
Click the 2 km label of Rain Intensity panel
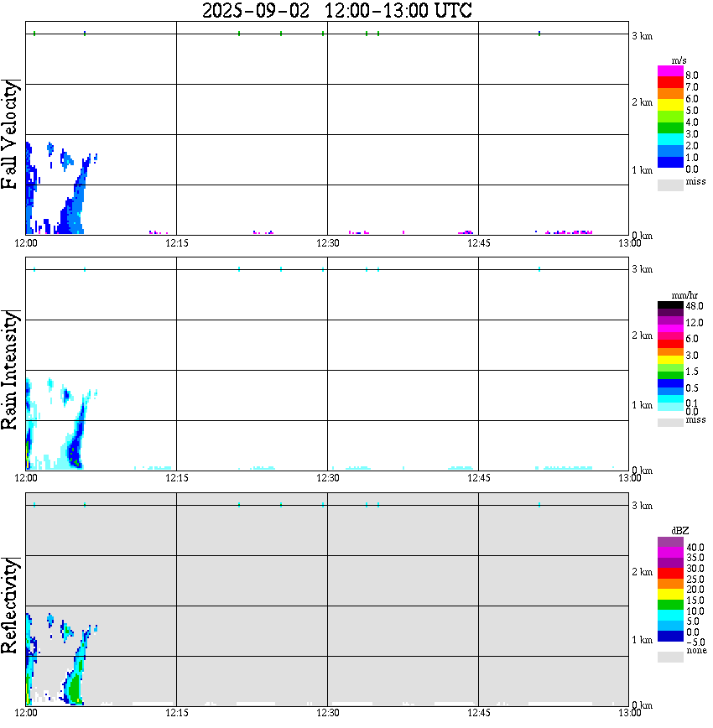coord(642,335)
